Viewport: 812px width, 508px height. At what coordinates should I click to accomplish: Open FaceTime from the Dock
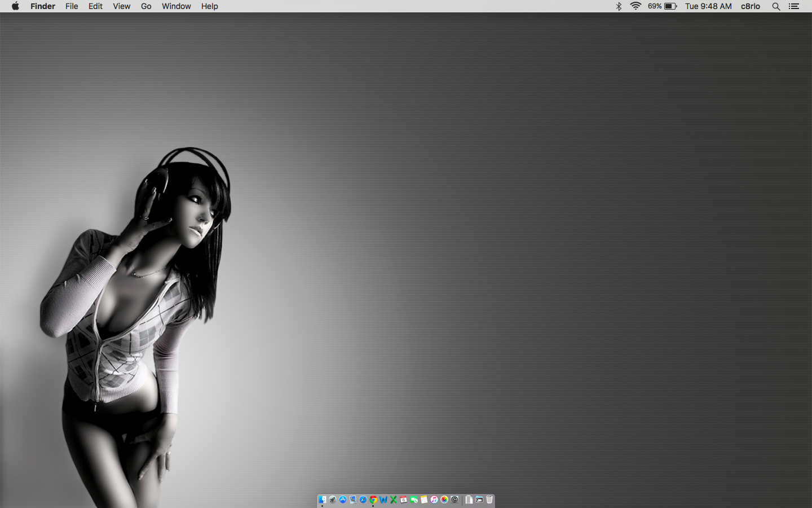(x=414, y=500)
